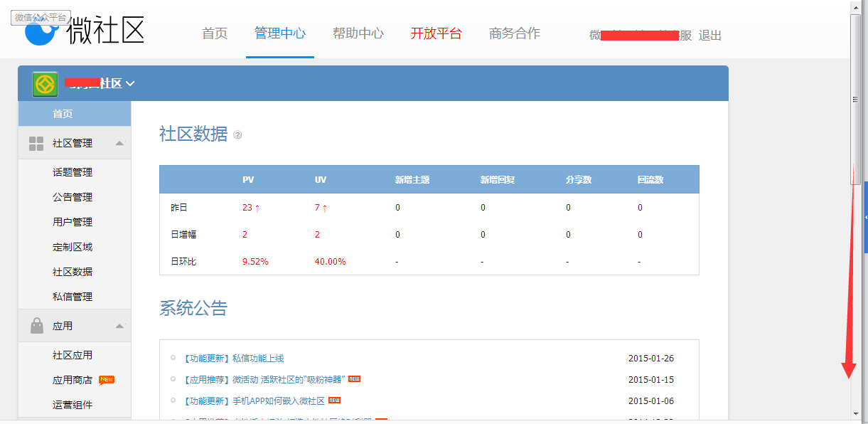868x424 pixels.
Task: Click the vertical scrollbar thumb
Action: [856, 100]
